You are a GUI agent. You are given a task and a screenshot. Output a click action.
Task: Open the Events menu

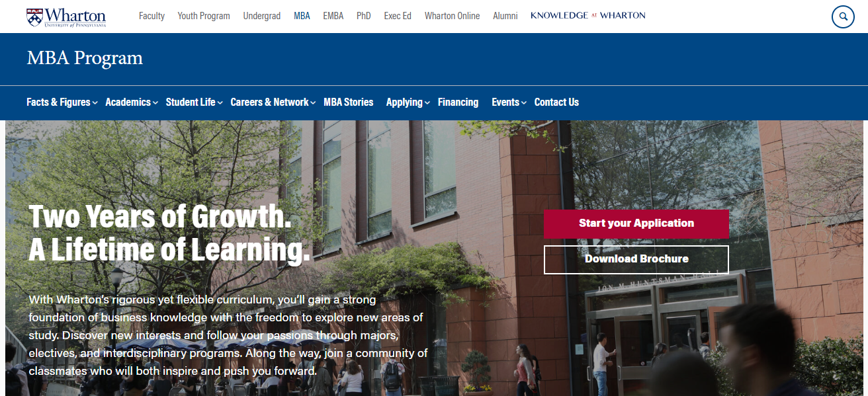click(x=505, y=102)
